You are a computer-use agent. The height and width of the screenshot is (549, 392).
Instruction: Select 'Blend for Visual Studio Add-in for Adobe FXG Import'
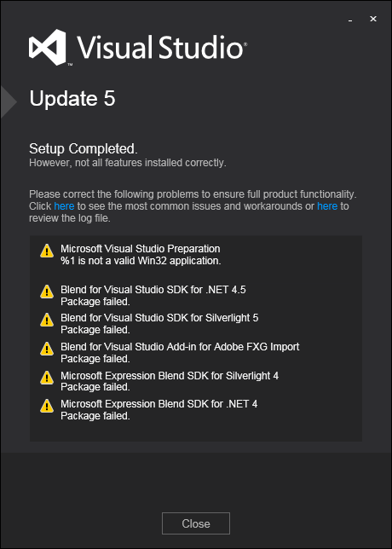pos(180,353)
